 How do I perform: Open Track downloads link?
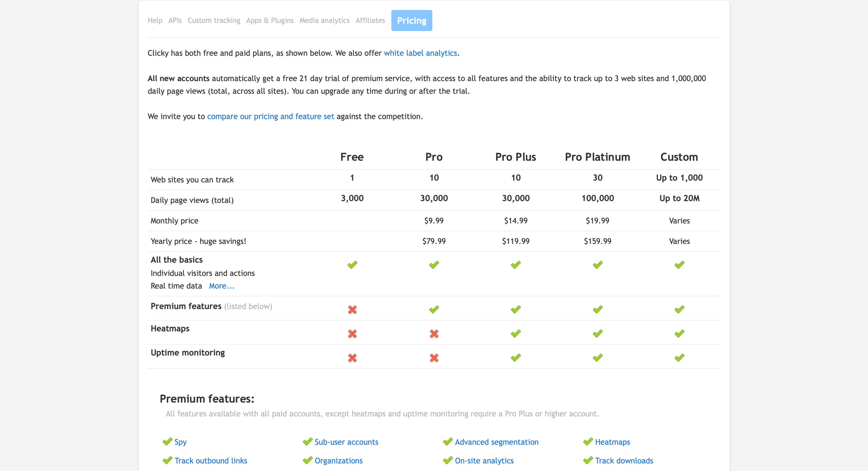[x=624, y=460]
